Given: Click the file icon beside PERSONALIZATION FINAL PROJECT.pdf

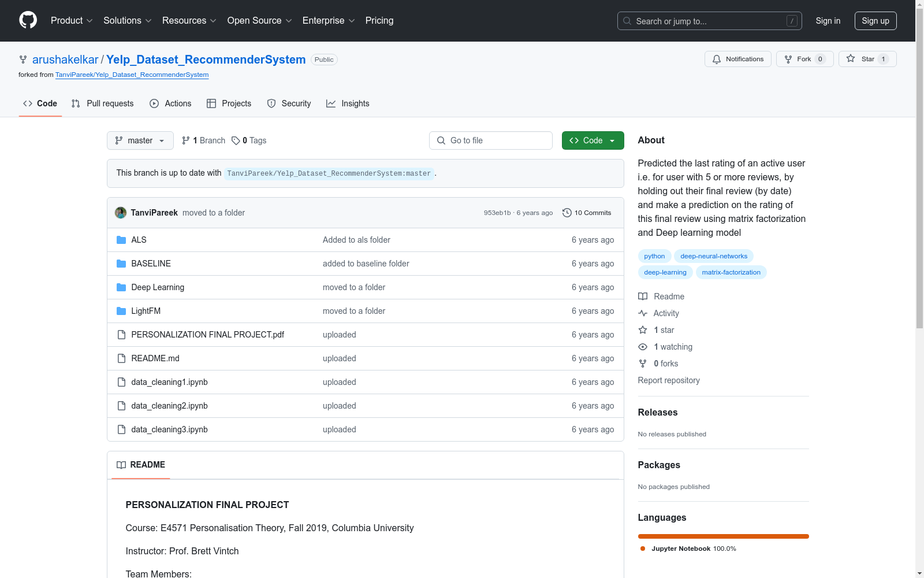Looking at the screenshot, I should point(121,335).
